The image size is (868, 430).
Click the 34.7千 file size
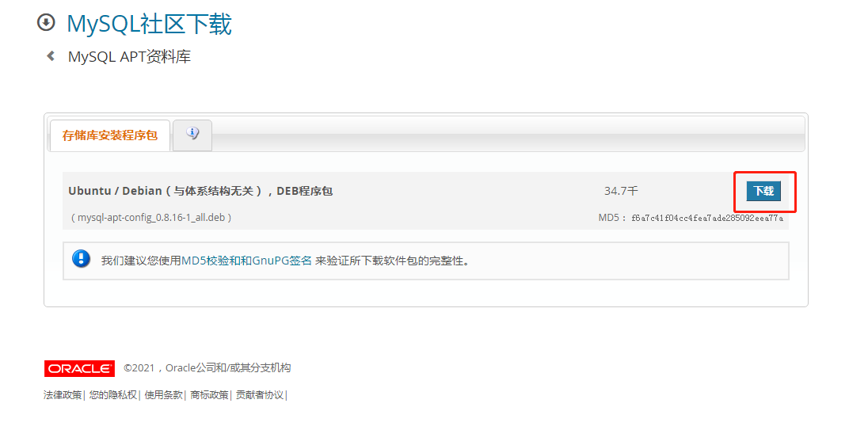point(621,191)
